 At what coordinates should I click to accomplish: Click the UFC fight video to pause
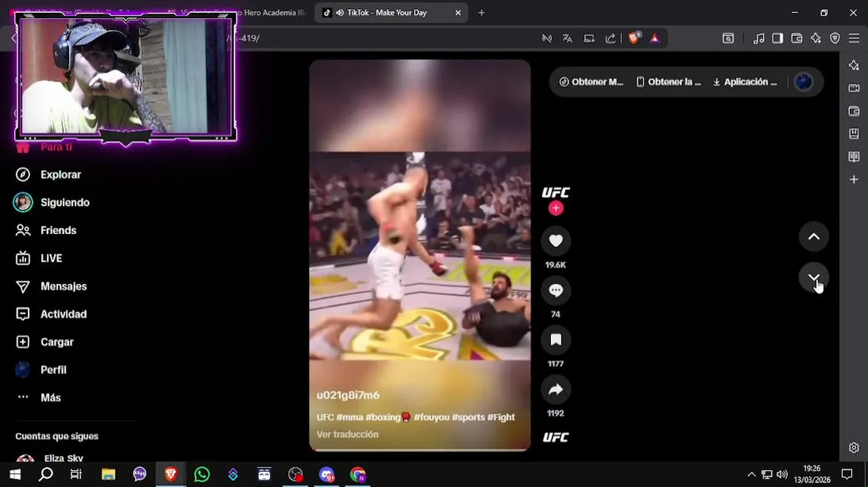(x=420, y=255)
